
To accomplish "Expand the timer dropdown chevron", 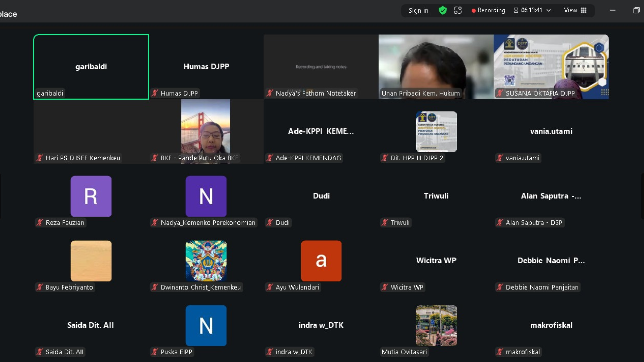I will coord(549,10).
